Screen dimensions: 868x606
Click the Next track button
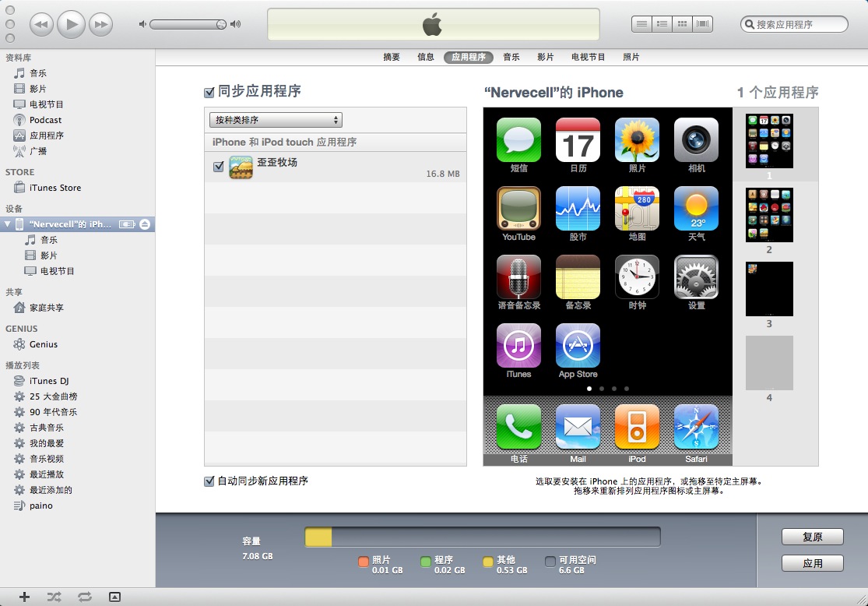[x=100, y=24]
